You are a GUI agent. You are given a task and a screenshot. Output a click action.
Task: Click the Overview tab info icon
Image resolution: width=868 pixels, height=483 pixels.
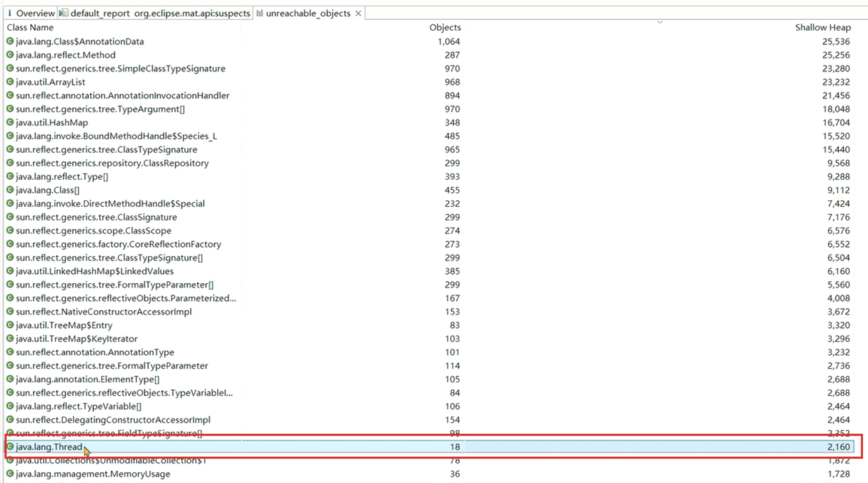coord(10,13)
